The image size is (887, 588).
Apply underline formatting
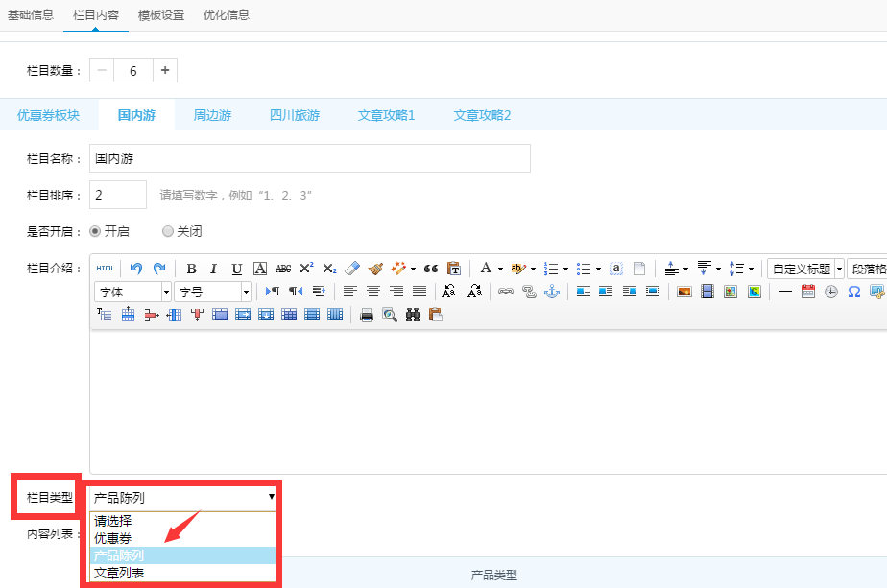pyautogui.click(x=236, y=269)
